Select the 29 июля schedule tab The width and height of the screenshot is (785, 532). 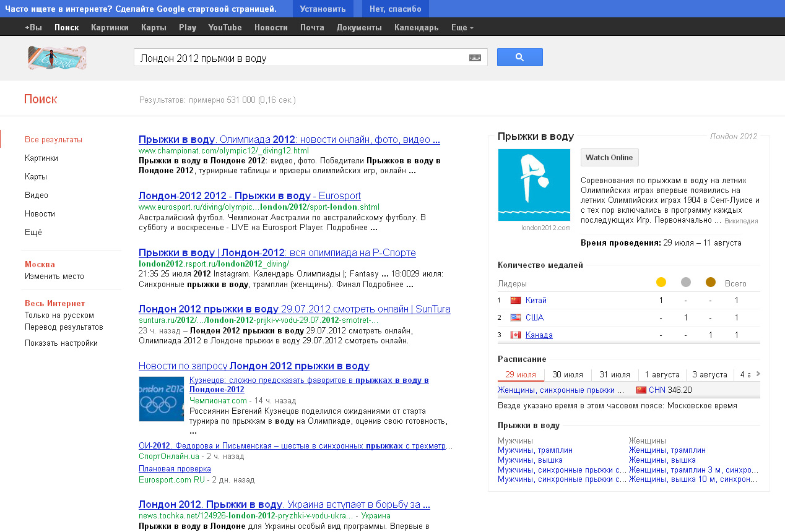(x=521, y=374)
